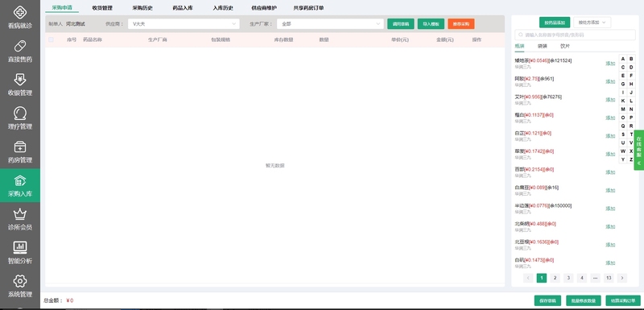Click 添加 link next to 阿胶

[610, 81]
